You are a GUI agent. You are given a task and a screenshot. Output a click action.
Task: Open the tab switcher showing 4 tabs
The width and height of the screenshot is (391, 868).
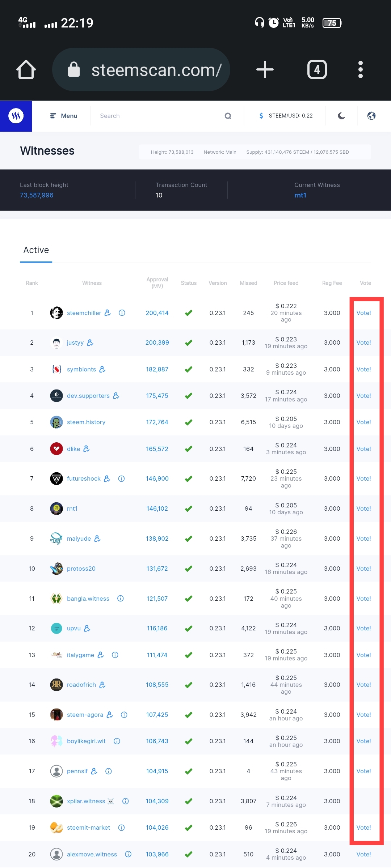pyautogui.click(x=317, y=69)
